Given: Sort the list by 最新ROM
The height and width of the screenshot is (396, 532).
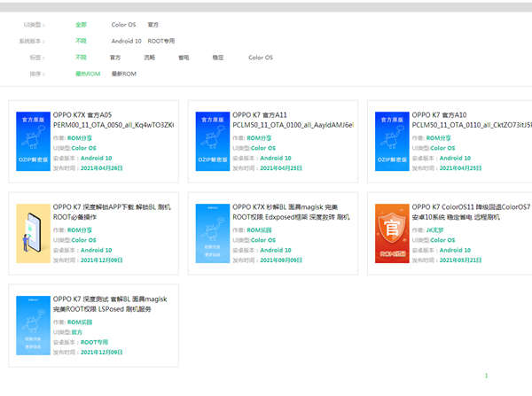Looking at the screenshot, I should pos(123,74).
